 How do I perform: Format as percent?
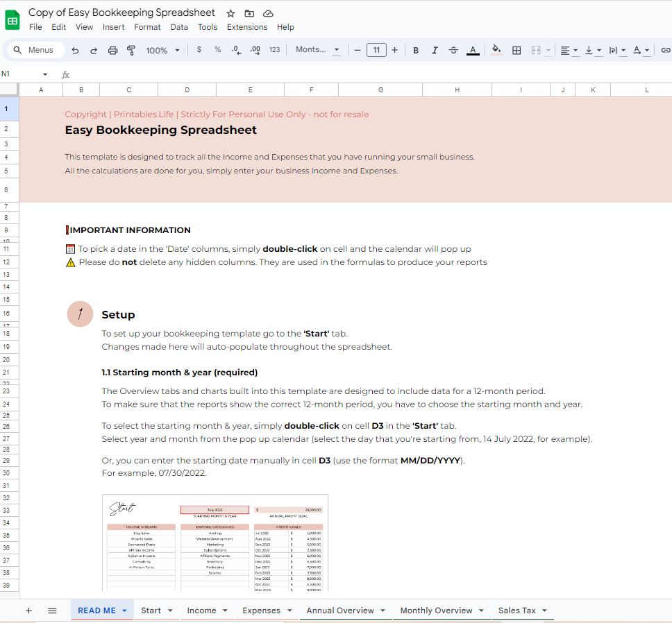coord(218,50)
